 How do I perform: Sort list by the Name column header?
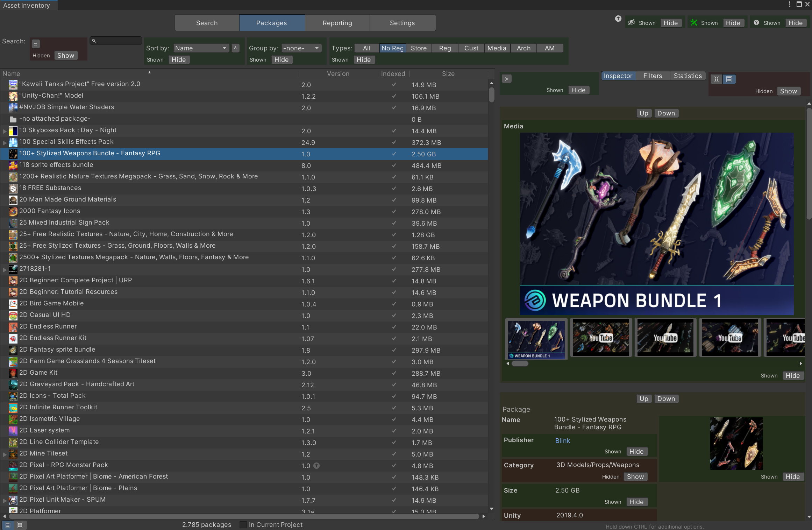150,74
